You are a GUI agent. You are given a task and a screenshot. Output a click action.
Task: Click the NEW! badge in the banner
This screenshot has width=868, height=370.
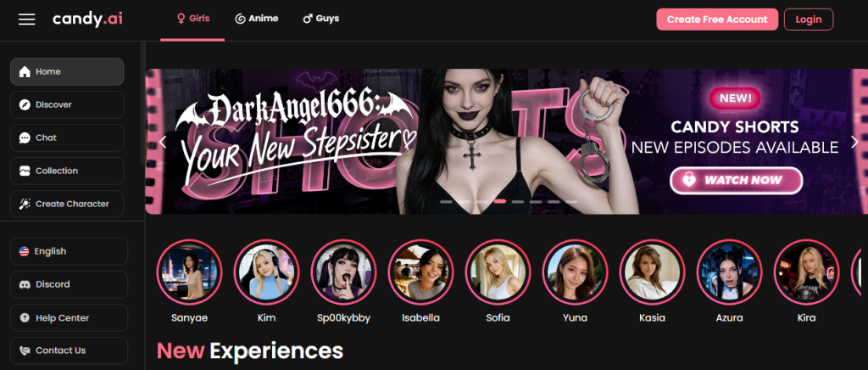(735, 98)
